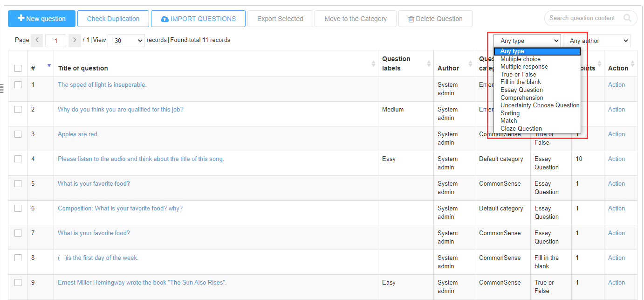
Task: Go to next page arrow
Action: (x=75, y=41)
